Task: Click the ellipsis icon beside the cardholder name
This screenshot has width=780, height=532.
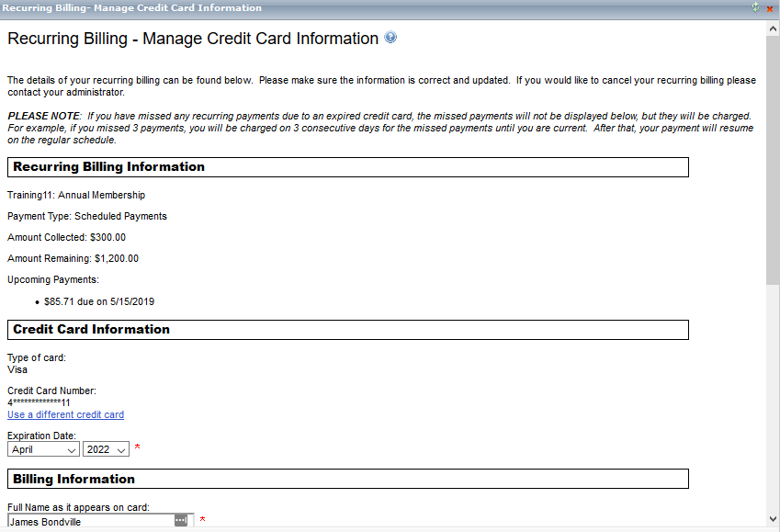Action: pyautogui.click(x=180, y=520)
